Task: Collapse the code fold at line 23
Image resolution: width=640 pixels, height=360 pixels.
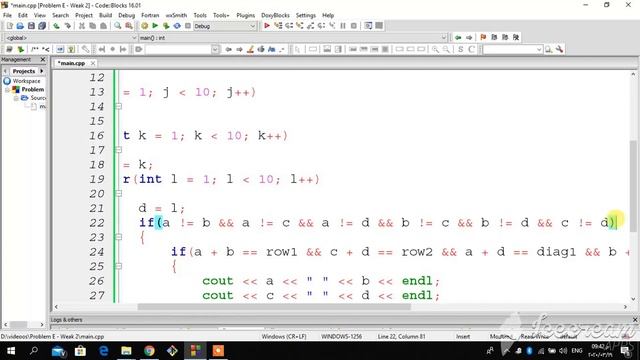Action: [118, 237]
